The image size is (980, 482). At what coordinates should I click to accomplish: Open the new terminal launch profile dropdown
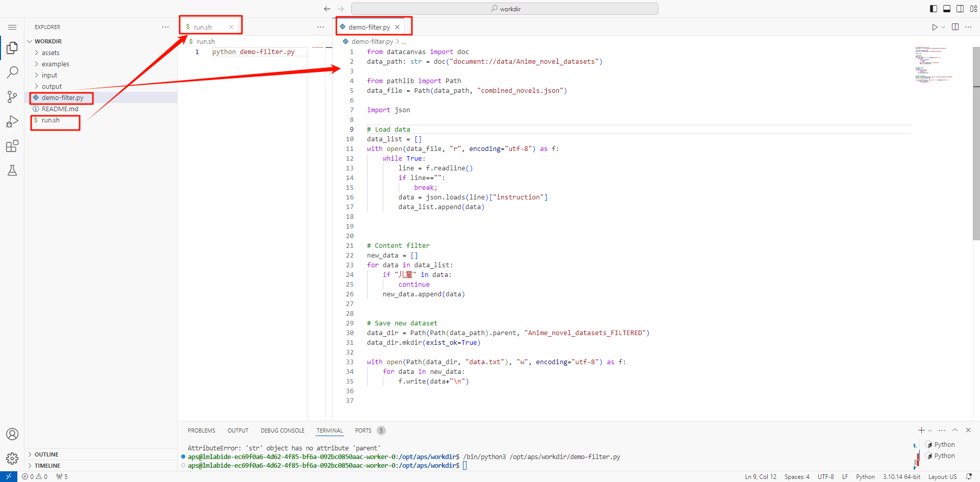click(930, 430)
